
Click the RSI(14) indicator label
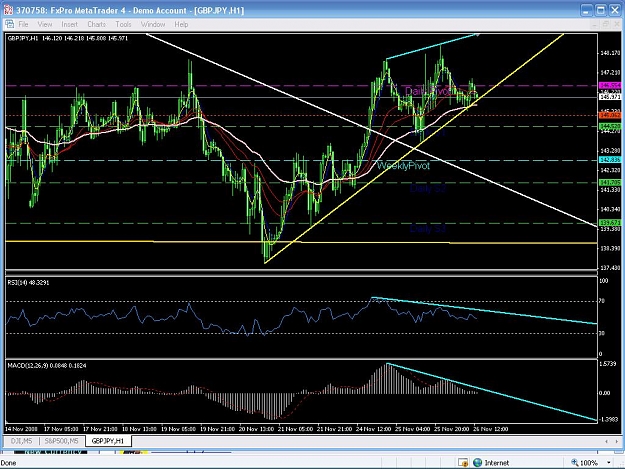coord(29,283)
